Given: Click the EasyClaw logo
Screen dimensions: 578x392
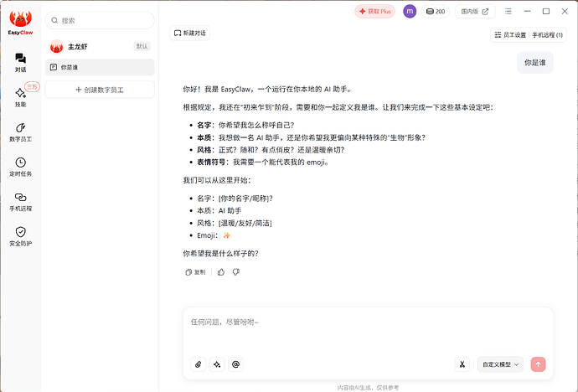Looking at the screenshot, I should tap(20, 23).
